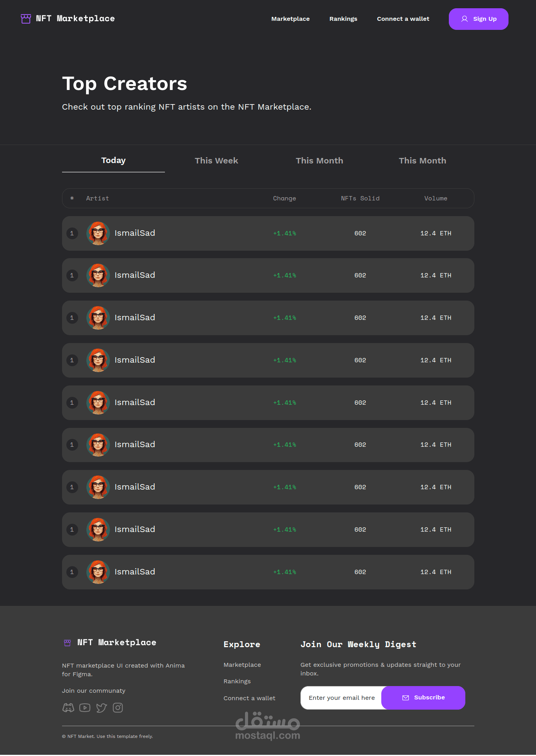The width and height of the screenshot is (536, 756).
Task: Open the Twitter bird icon
Action: pos(101,708)
